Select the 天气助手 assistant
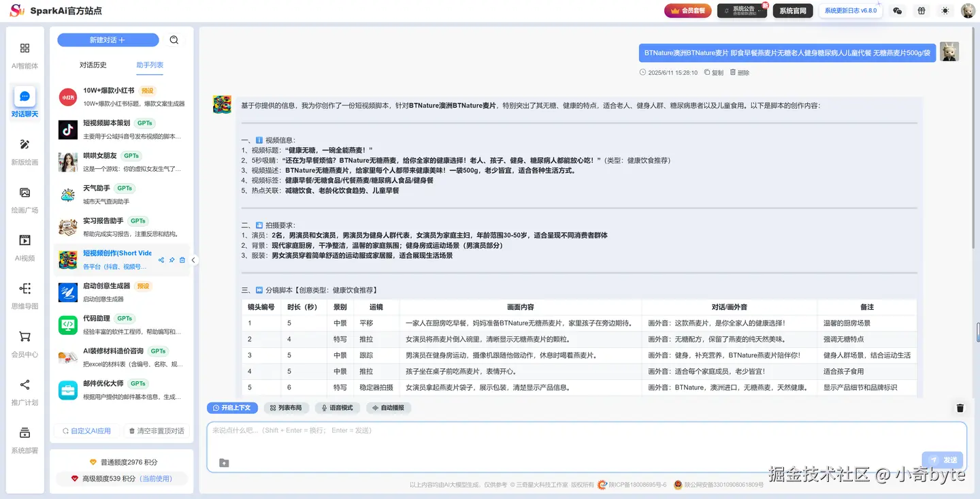The width and height of the screenshot is (980, 499). 122,195
